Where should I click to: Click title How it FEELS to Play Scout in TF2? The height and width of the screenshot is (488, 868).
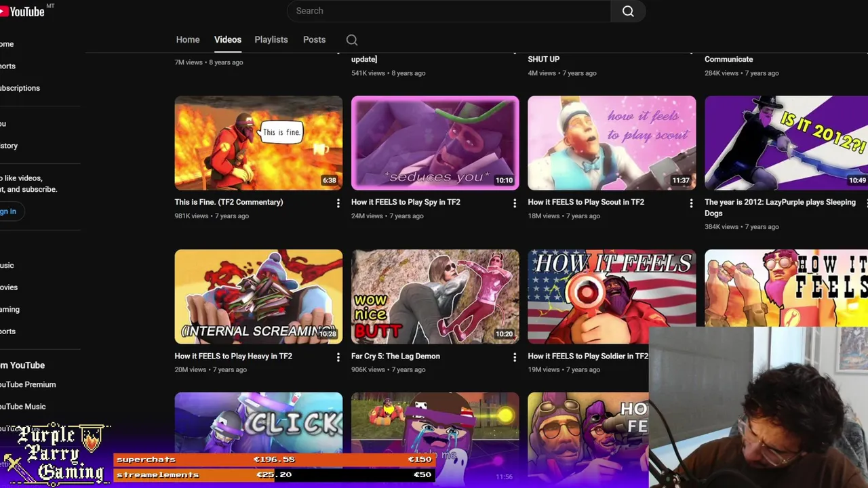(x=586, y=202)
